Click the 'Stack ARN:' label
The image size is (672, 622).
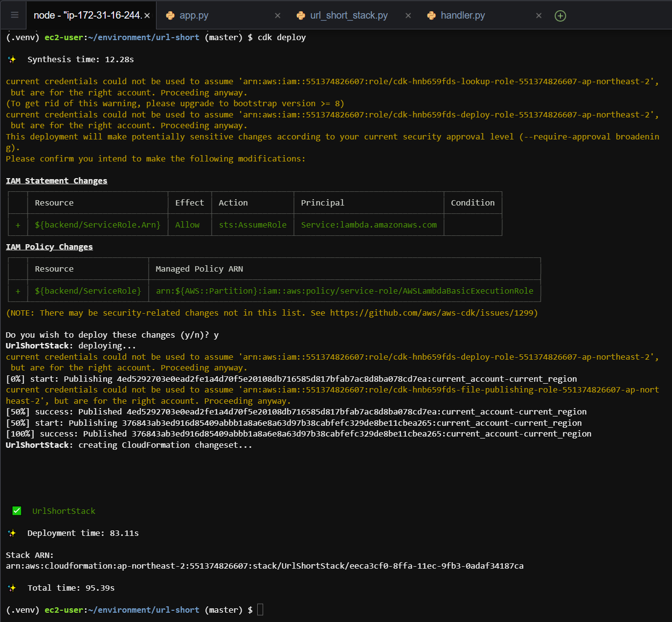pyautogui.click(x=30, y=555)
